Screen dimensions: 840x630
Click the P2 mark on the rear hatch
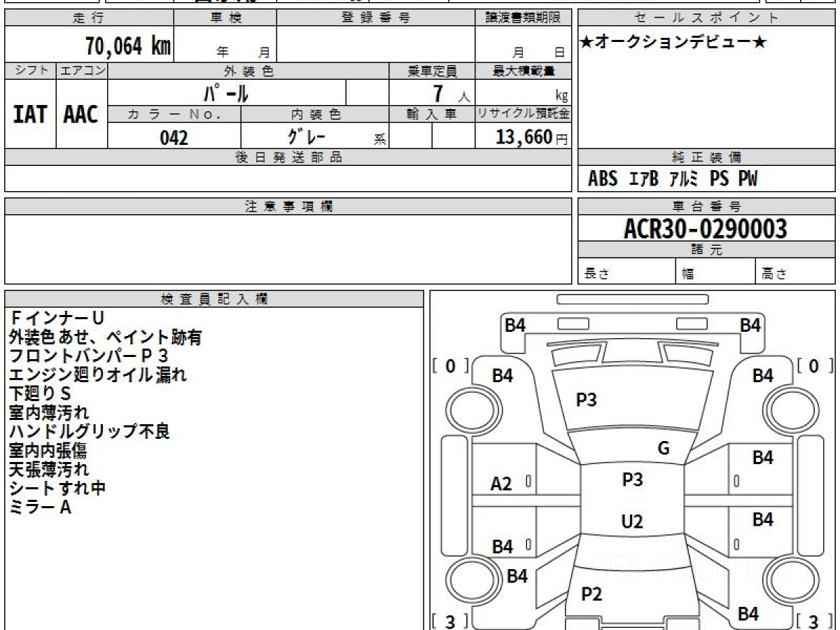pos(592,594)
